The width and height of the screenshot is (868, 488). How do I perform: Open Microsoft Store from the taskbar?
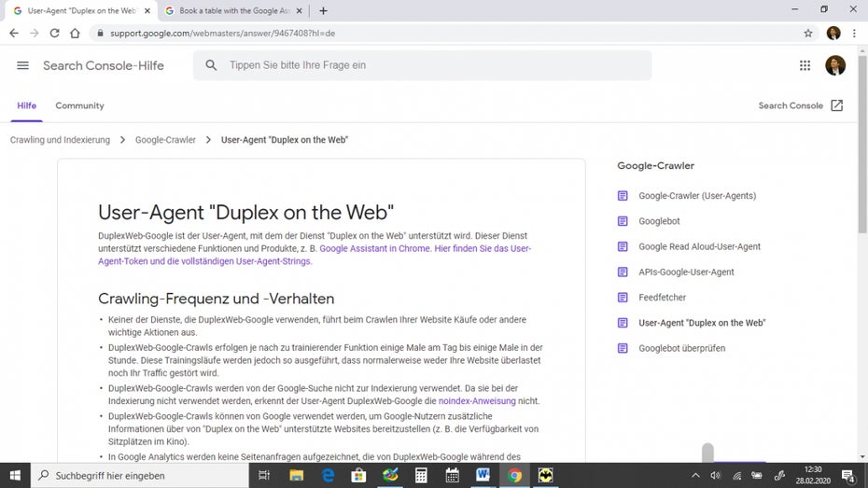(358, 475)
